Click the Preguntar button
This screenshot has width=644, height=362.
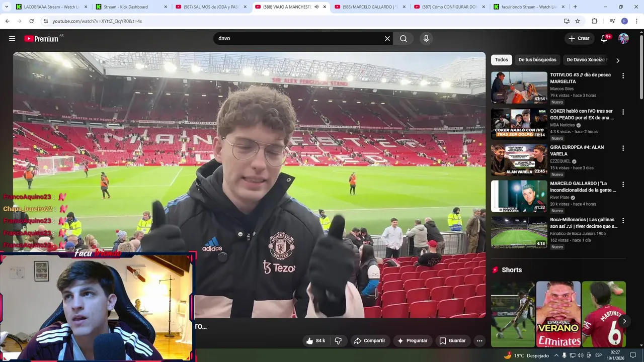(x=412, y=341)
